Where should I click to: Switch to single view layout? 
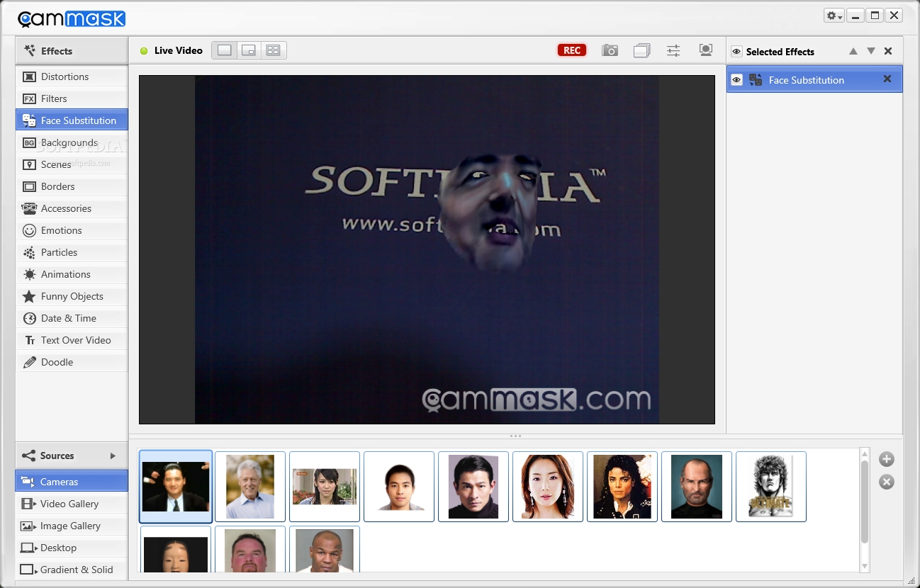(224, 50)
